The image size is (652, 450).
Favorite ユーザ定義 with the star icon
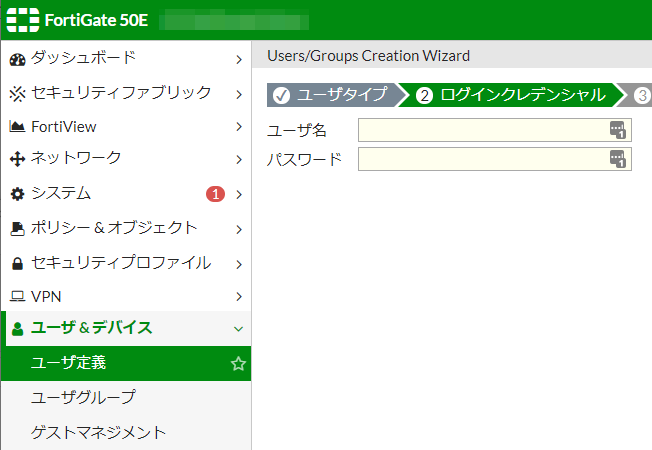(x=238, y=364)
